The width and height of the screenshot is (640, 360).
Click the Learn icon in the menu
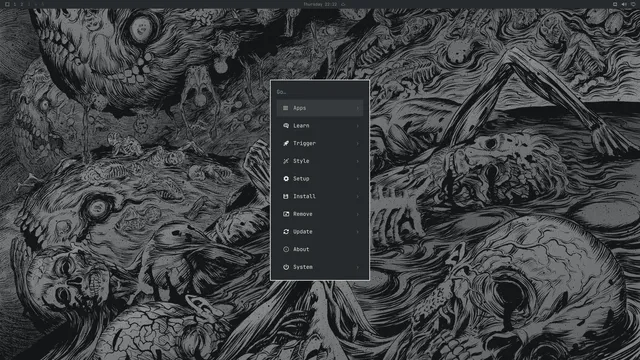point(286,126)
